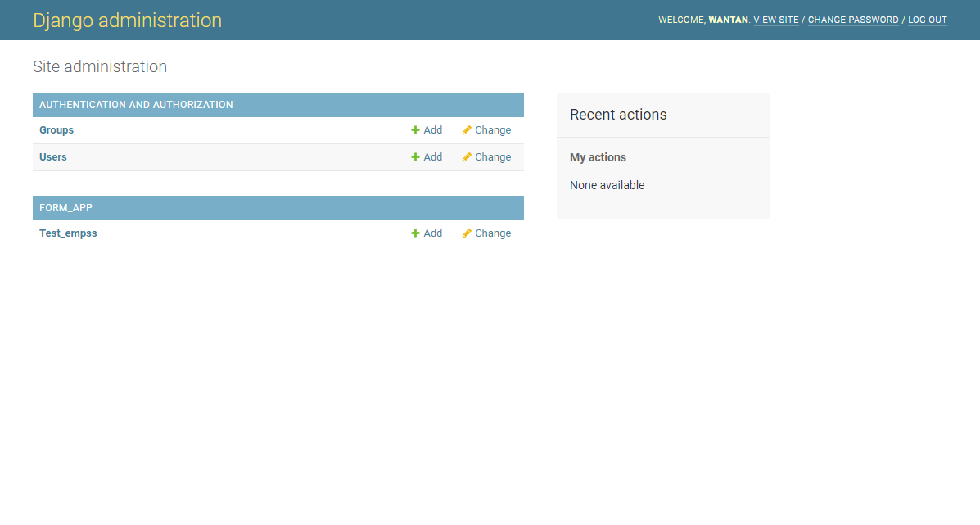Click the Add text link for Groups
The height and width of the screenshot is (525, 980).
432,130
